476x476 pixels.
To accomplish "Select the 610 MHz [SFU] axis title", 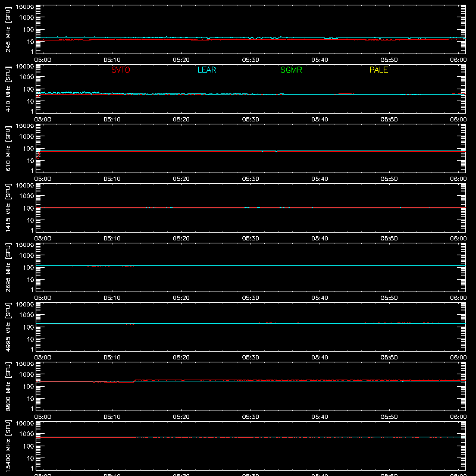I will (8, 148).
